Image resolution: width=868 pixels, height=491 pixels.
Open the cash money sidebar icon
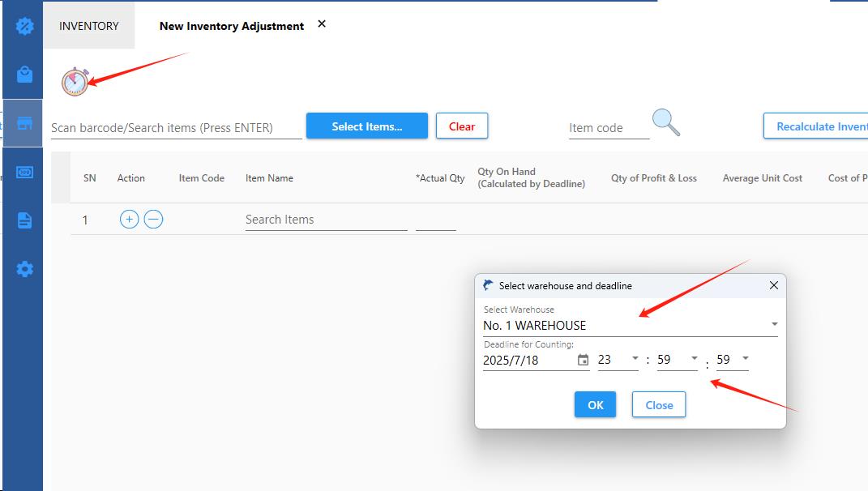pos(25,172)
